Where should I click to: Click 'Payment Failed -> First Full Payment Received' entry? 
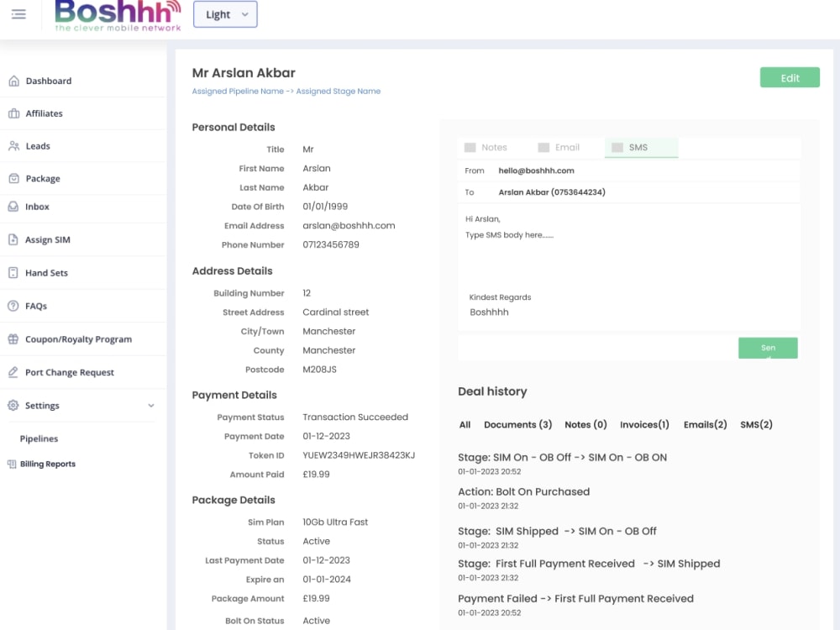(x=575, y=599)
